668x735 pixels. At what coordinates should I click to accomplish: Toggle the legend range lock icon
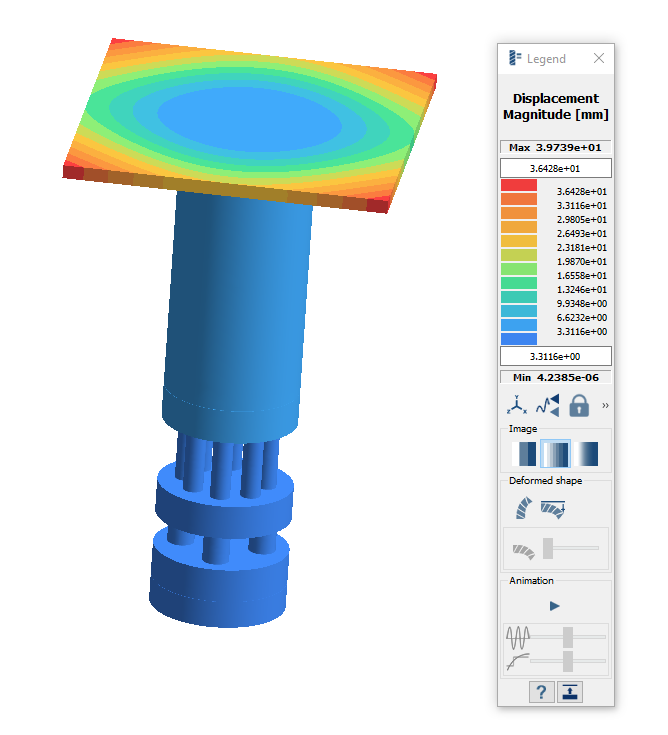click(579, 405)
